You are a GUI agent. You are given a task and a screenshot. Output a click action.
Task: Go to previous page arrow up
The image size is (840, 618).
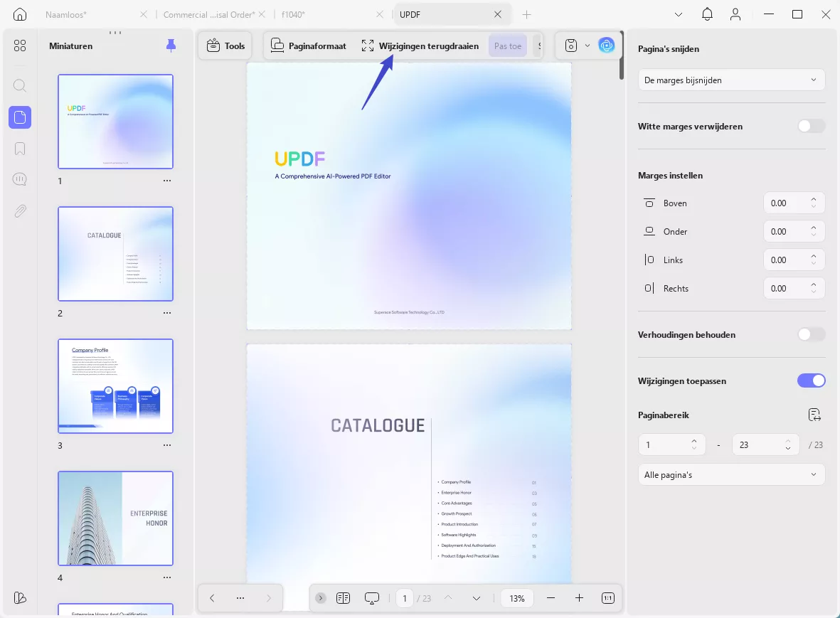[x=448, y=598]
